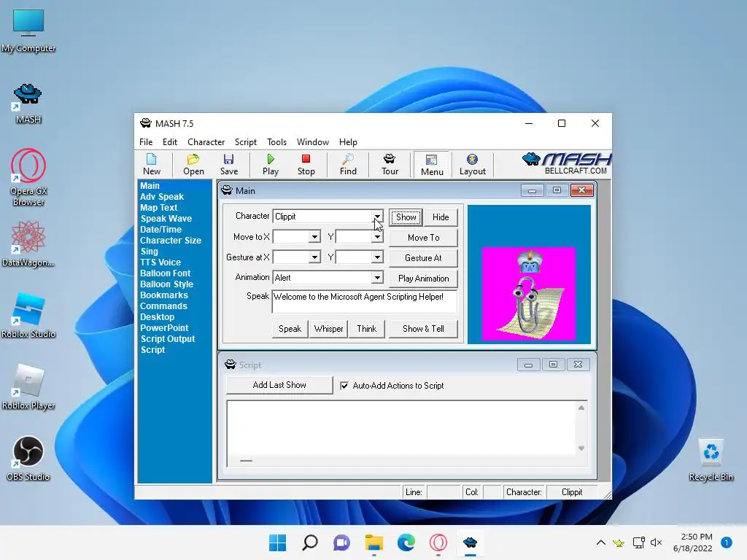Screen dimensions: 747x560
Task: Click the Layout toolbar icon
Action: 472,165
